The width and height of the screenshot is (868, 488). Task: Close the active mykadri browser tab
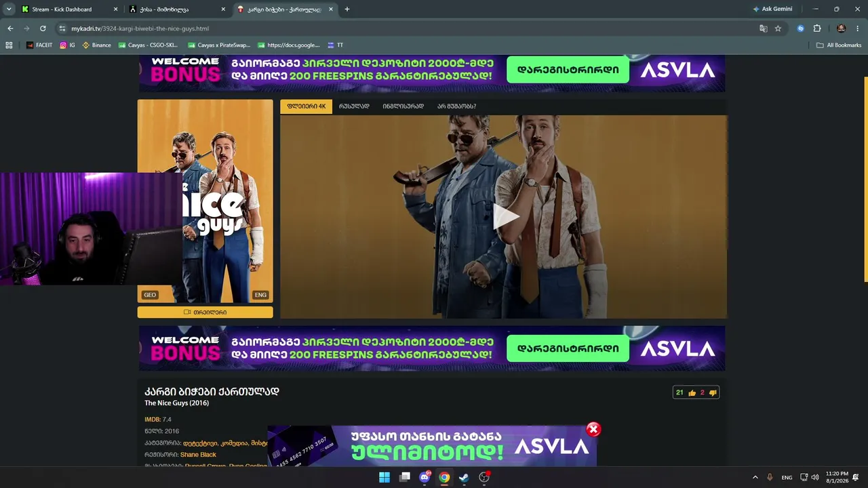(331, 9)
